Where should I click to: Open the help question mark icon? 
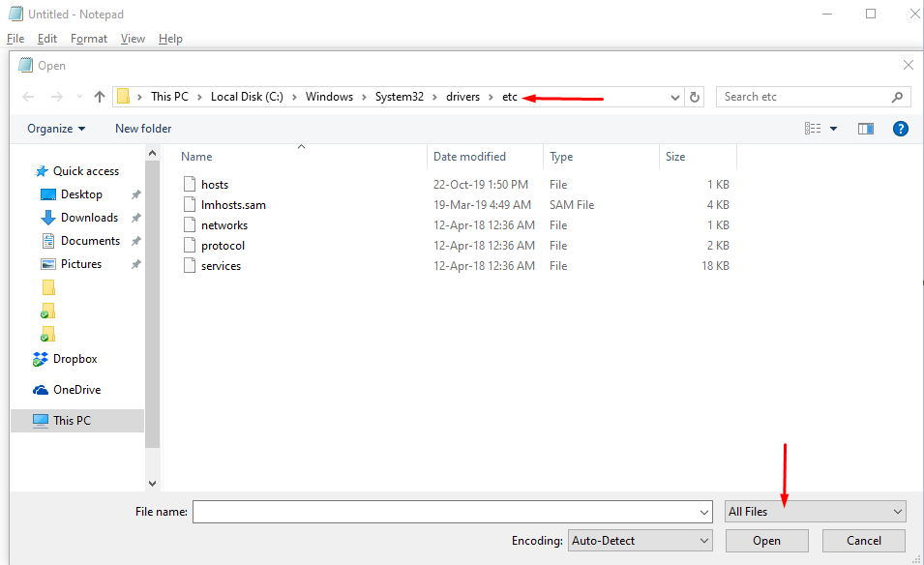[x=900, y=128]
